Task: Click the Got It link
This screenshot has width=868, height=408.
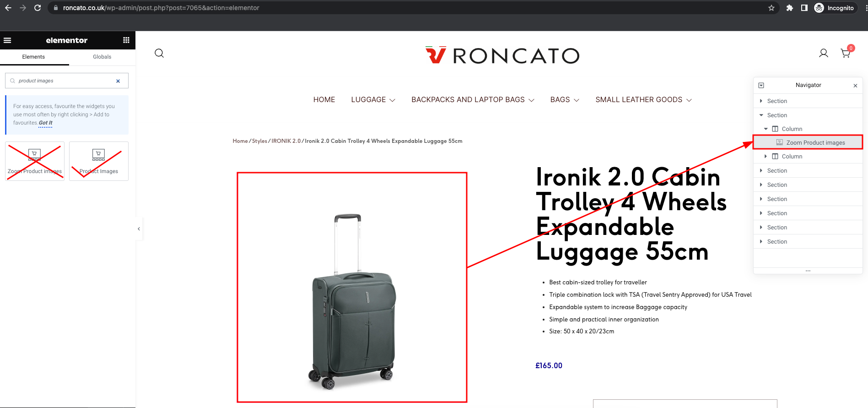Action: [45, 123]
